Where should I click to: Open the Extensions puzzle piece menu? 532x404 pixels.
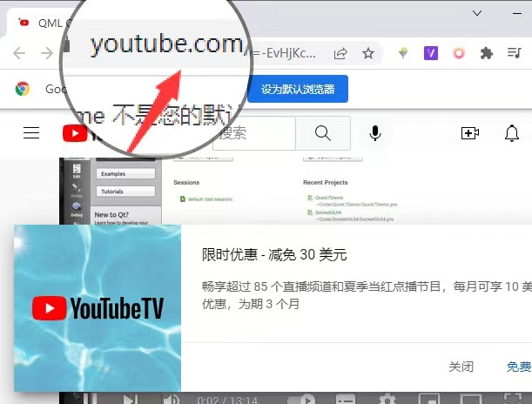(486, 53)
